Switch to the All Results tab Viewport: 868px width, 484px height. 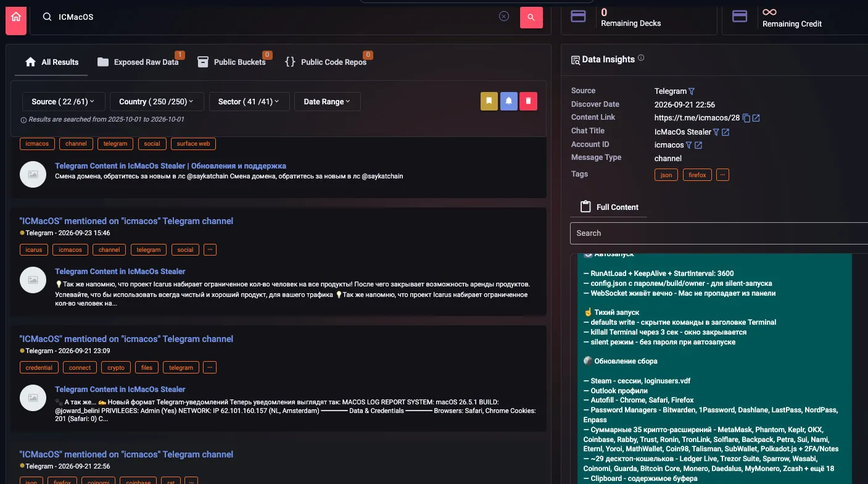coord(52,62)
